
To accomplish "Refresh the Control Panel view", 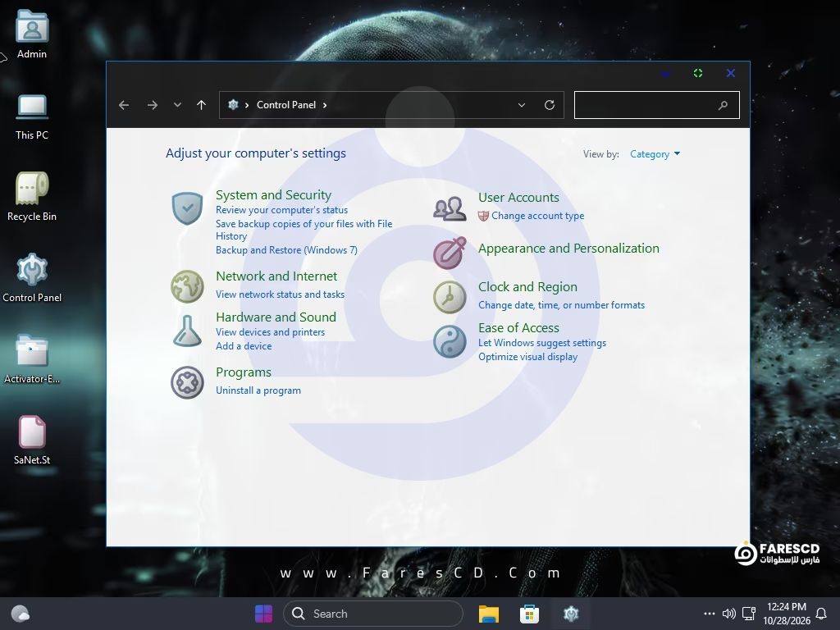I will [549, 105].
